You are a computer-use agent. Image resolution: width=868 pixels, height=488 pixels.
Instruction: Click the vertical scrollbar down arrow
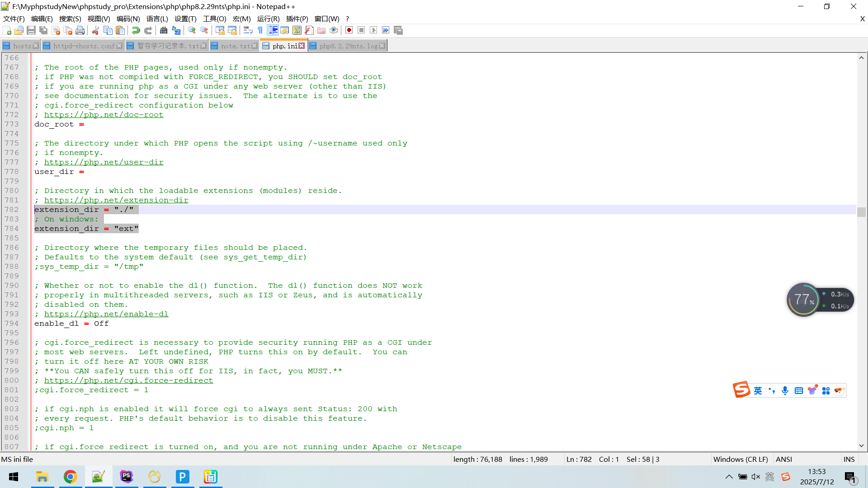(861, 446)
